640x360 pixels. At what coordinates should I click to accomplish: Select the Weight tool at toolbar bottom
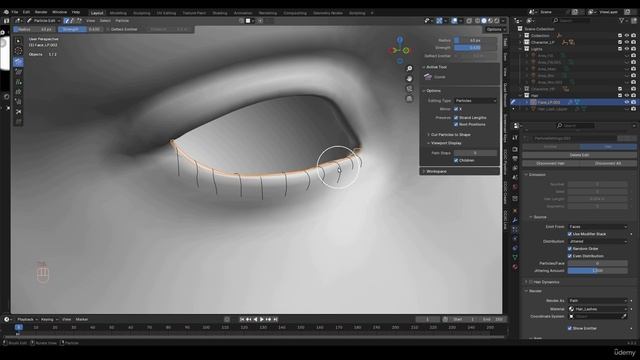click(x=18, y=122)
